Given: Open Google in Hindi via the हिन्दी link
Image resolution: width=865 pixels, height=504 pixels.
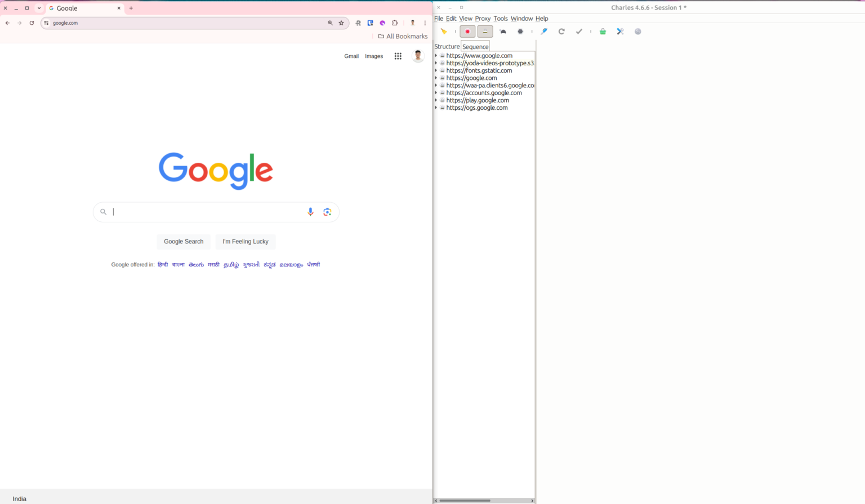Looking at the screenshot, I should point(162,264).
